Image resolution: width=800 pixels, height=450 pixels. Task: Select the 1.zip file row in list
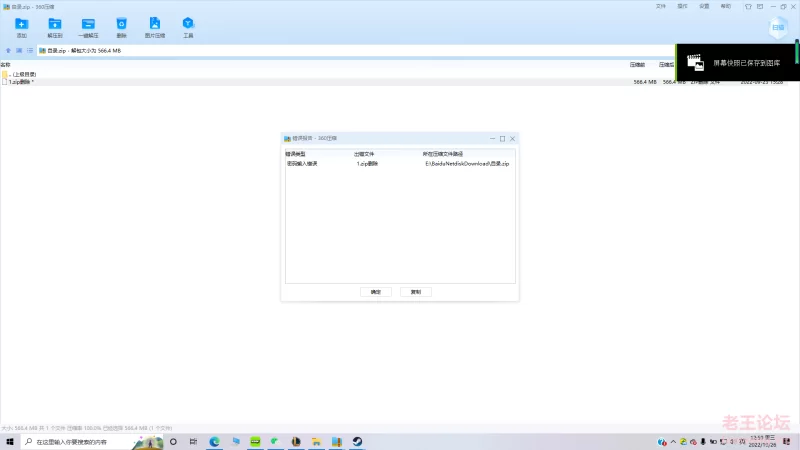(394, 82)
